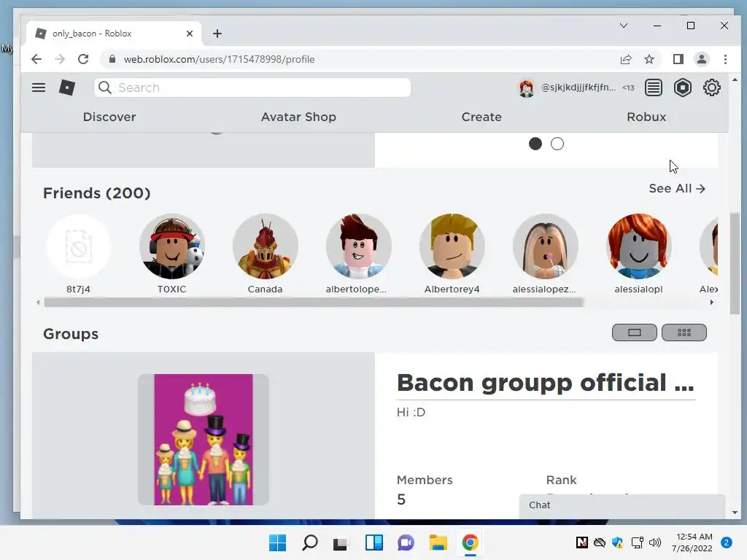Open the Robux hexagon icon
The height and width of the screenshot is (560, 747).
point(682,87)
